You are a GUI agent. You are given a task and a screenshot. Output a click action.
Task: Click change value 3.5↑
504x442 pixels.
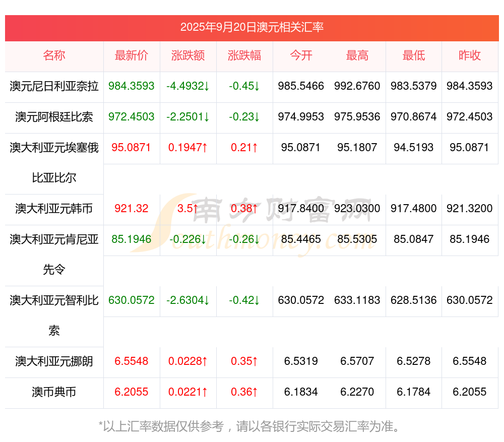click(188, 209)
